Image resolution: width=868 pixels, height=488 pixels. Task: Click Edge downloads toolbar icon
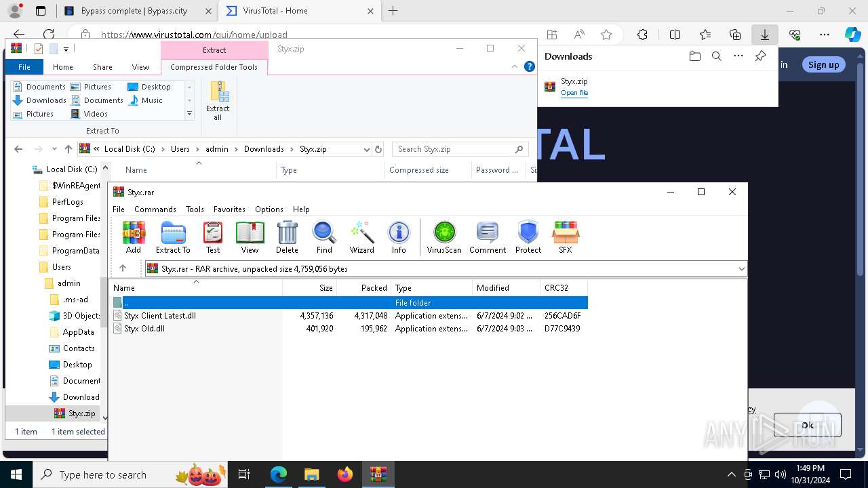[765, 35]
